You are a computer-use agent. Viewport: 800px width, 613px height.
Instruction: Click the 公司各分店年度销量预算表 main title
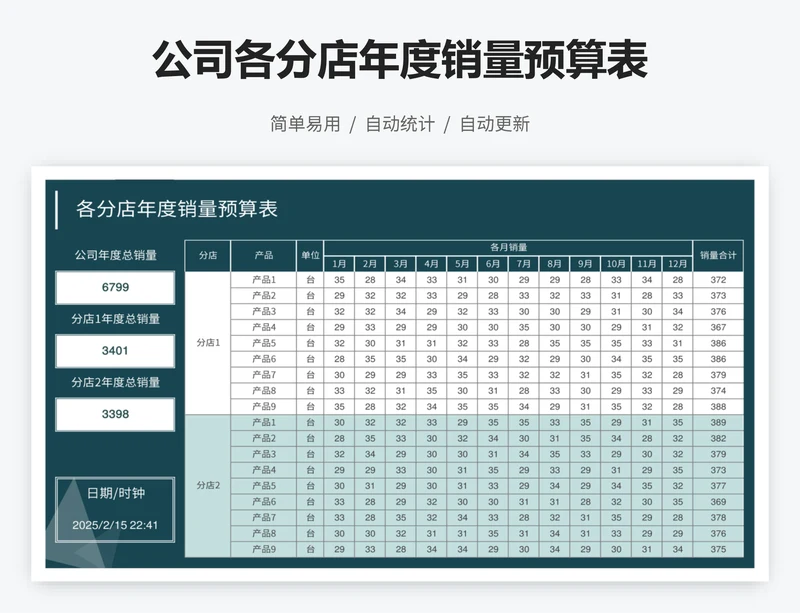400,59
